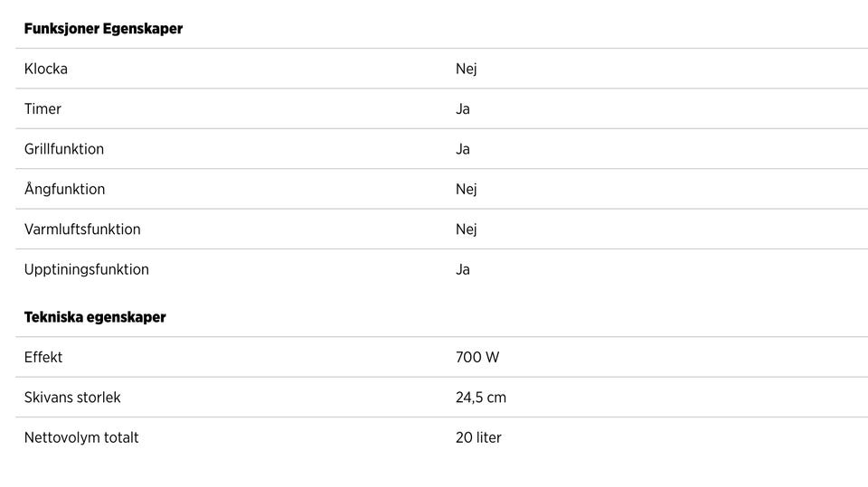Viewport: 868px width, 487px height.
Task: Select the '20 liter' value
Action: [478, 437]
